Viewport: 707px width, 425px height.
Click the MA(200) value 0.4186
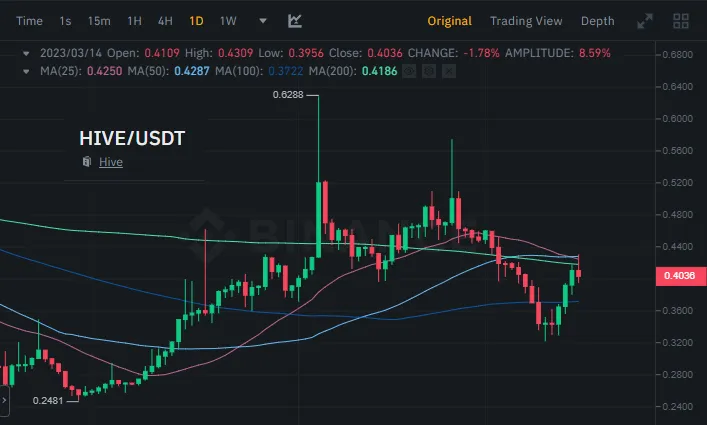[x=380, y=71]
